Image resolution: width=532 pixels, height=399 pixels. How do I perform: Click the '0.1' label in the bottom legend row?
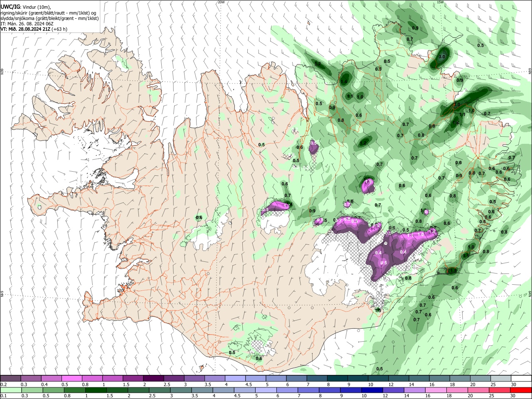click(x=4, y=396)
